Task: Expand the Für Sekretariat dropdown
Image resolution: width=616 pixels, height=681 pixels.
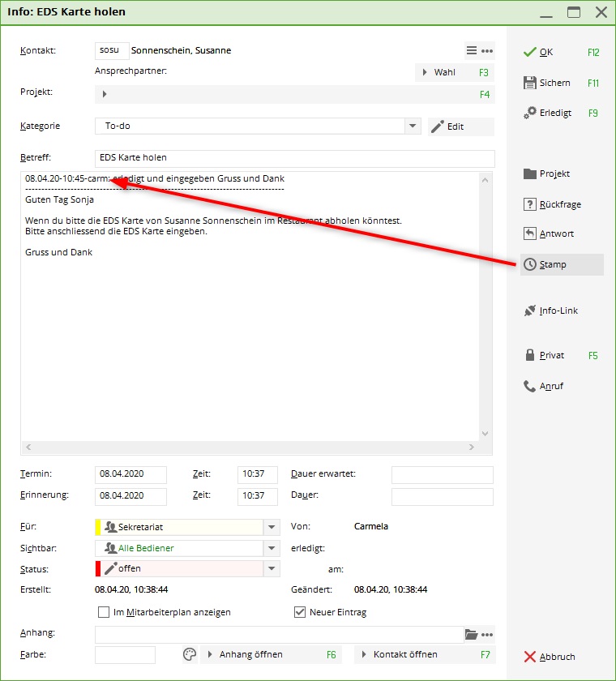Action: click(x=272, y=527)
